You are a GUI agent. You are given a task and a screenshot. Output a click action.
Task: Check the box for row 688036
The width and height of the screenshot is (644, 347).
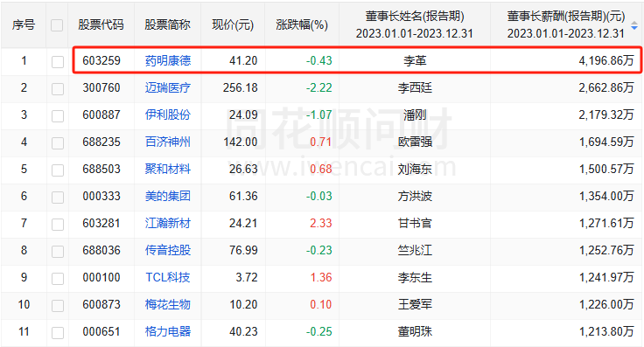click(x=58, y=252)
